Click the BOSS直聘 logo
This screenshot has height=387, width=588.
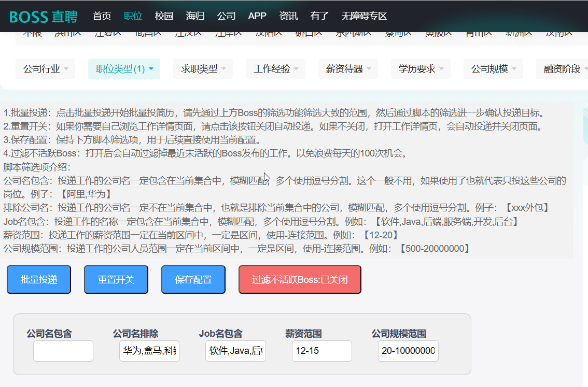43,17
